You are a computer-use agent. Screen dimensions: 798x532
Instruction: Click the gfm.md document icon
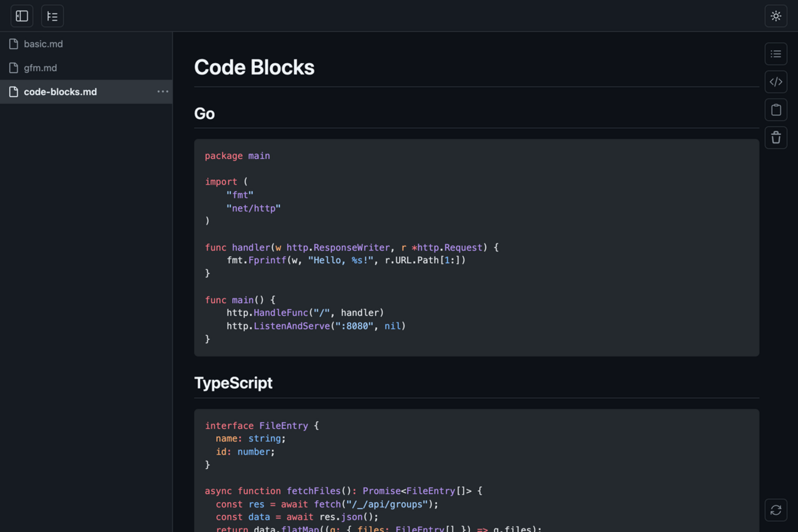(14, 67)
